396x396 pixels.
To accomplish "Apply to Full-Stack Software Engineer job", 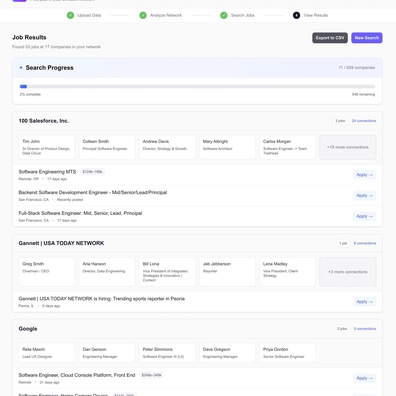I will tap(364, 216).
